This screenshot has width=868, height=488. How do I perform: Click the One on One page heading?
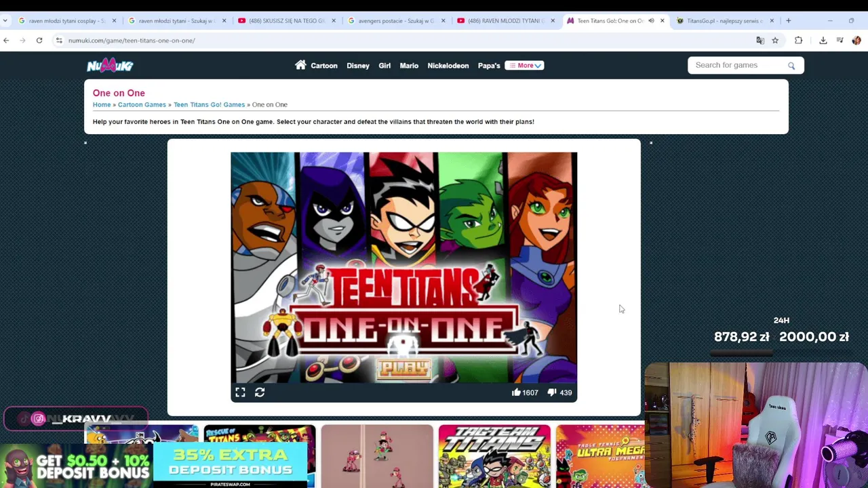click(119, 93)
